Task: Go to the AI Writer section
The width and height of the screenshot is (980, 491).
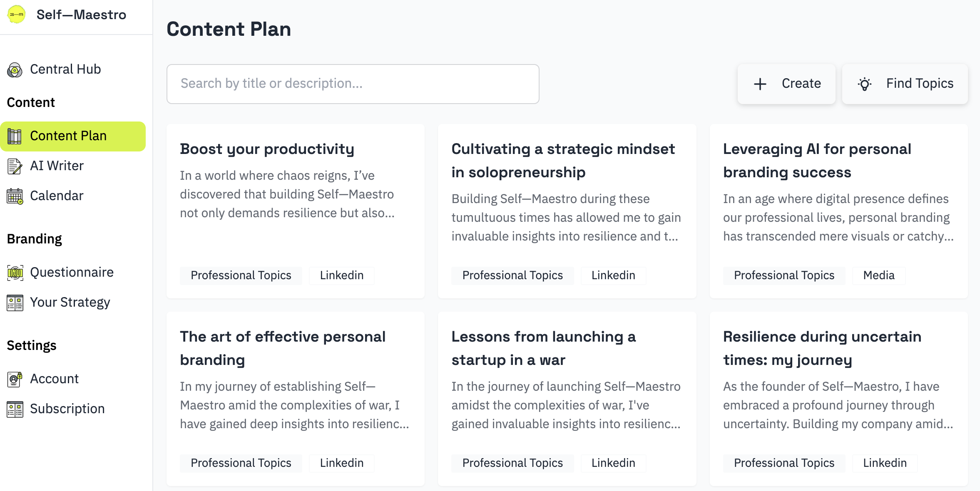Action: coord(57,166)
